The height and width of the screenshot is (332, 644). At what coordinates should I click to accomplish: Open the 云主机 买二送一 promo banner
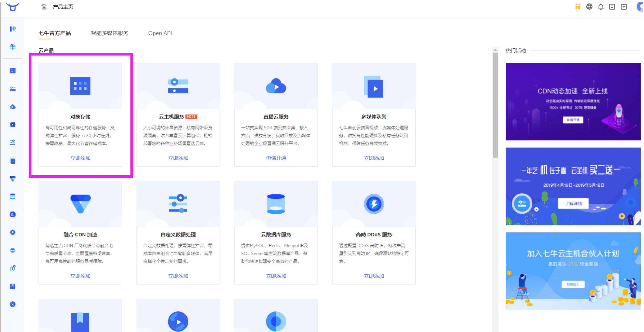573,186
